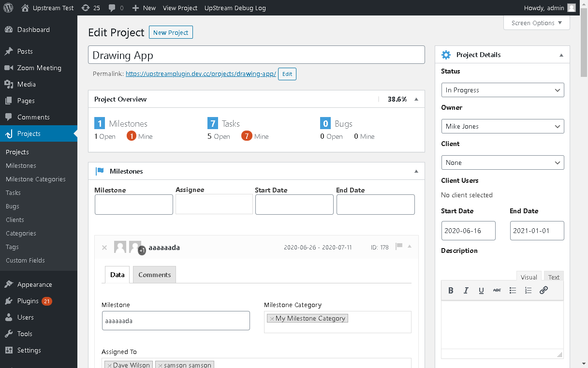This screenshot has height=368, width=588.
Task: Insert a bulleted list in the Description editor
Action: [513, 290]
